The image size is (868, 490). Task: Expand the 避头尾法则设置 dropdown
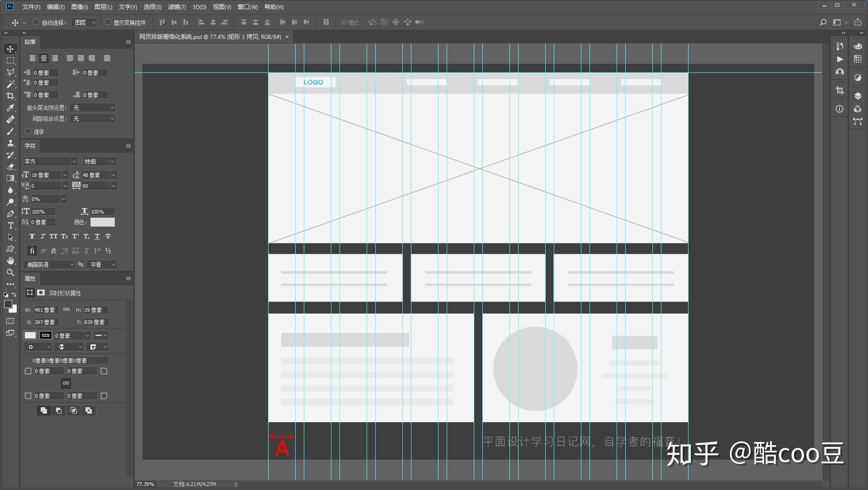pos(93,108)
